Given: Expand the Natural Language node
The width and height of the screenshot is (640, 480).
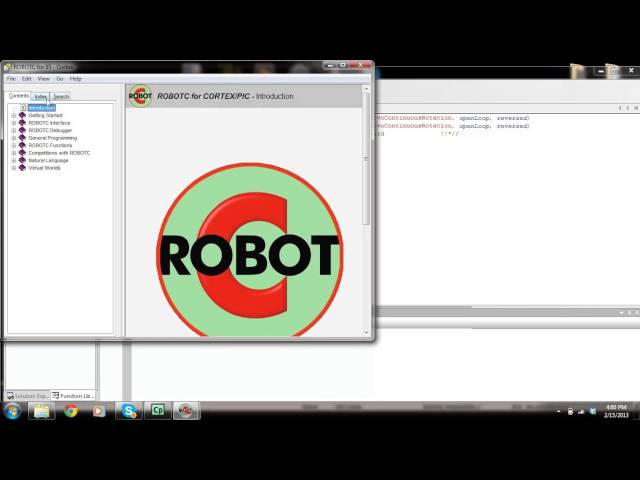Looking at the screenshot, I should 14,160.
